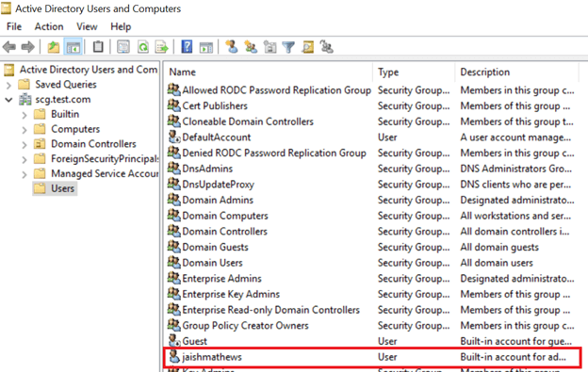Image resolution: width=588 pixels, height=372 pixels.
Task: Expand the Saved Queries node
Action: click(x=8, y=85)
